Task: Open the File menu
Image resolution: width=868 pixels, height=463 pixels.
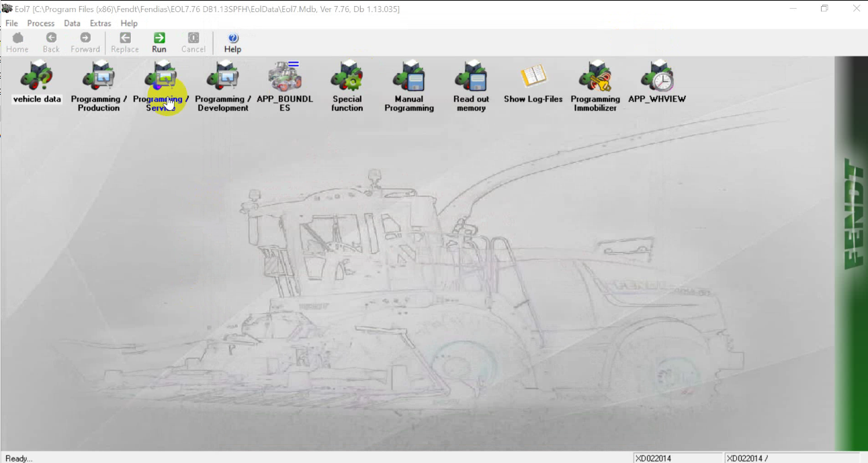Action: point(11,23)
